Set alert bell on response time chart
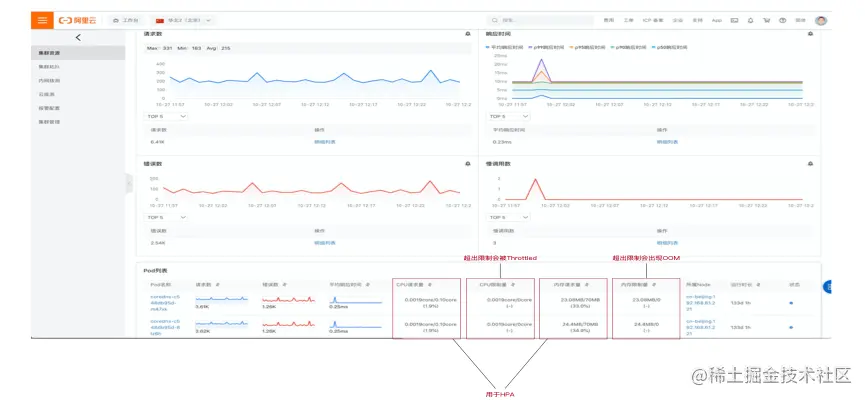Viewport: 866px width, 400px height. [x=810, y=34]
